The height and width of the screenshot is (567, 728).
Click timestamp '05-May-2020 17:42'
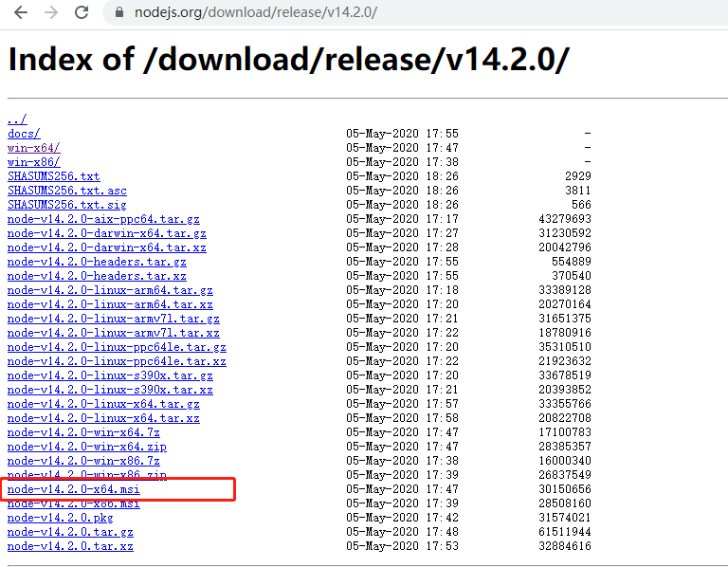[x=402, y=518]
